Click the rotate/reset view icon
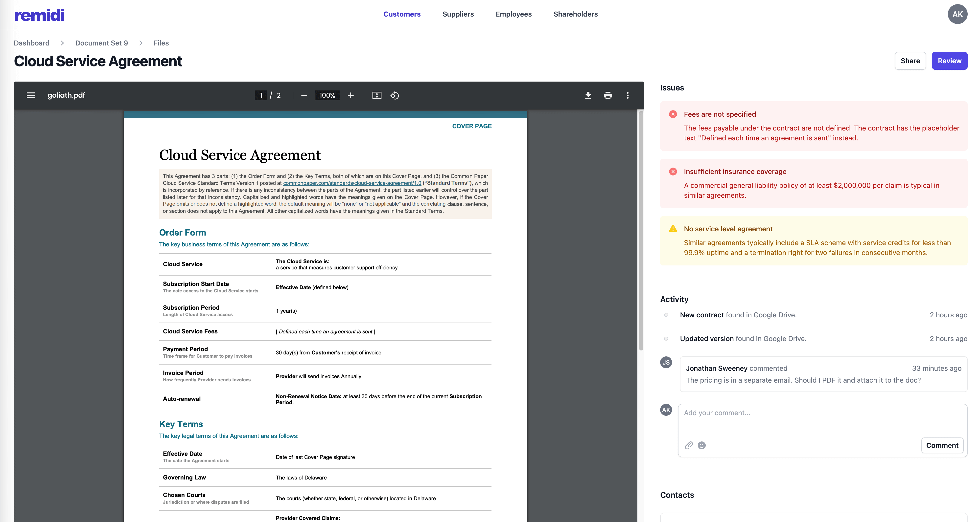Screen dimensions: 980x522 [x=395, y=95]
